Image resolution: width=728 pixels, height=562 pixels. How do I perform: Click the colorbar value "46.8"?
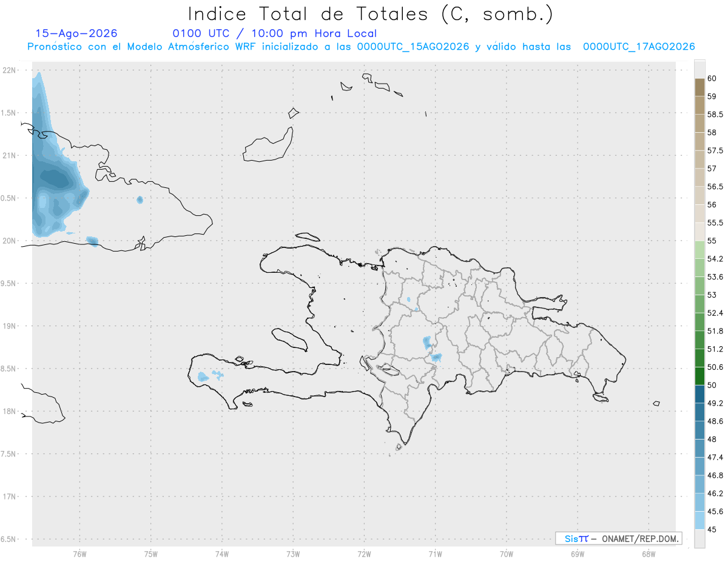(x=716, y=475)
